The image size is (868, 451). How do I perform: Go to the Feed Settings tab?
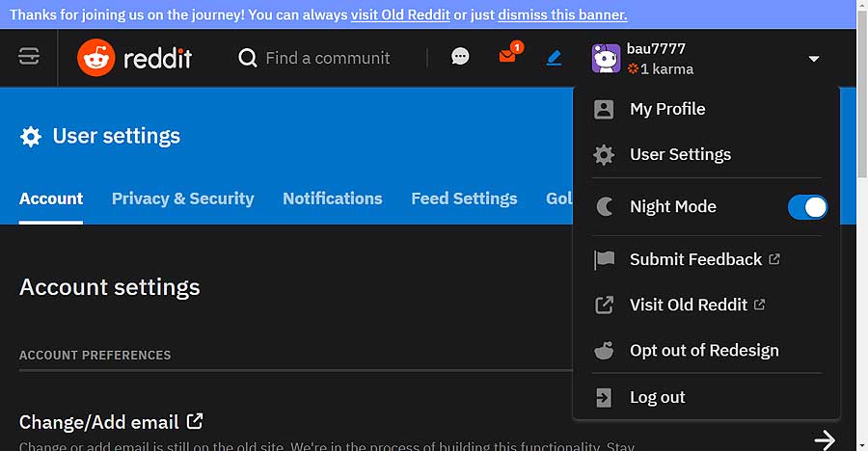(465, 199)
